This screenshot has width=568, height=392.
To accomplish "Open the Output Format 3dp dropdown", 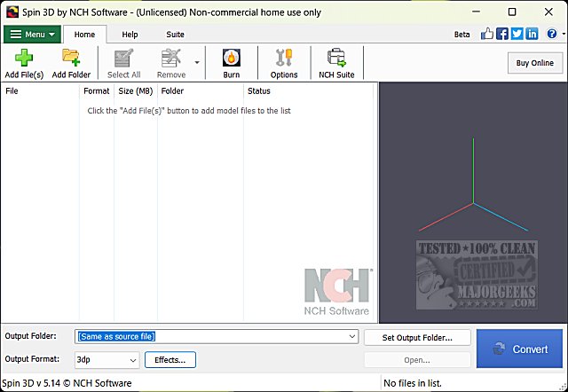I will click(x=106, y=360).
